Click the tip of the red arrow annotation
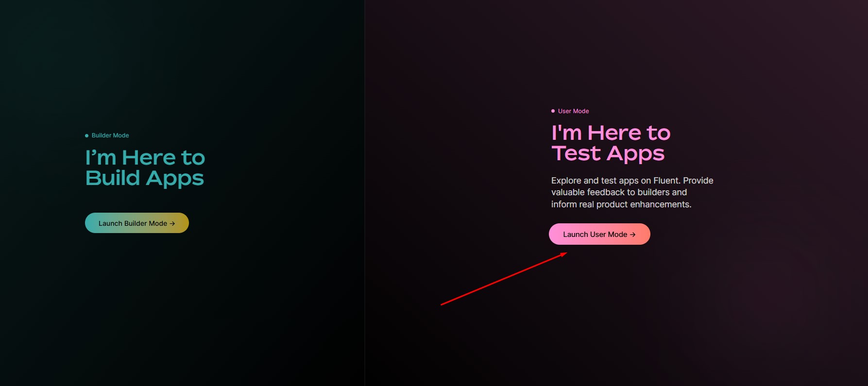This screenshot has width=868, height=386. pyautogui.click(x=565, y=253)
